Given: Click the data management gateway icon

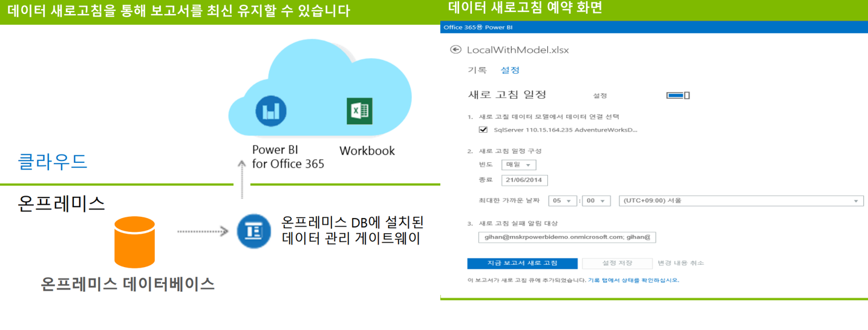Looking at the screenshot, I should tap(253, 231).
